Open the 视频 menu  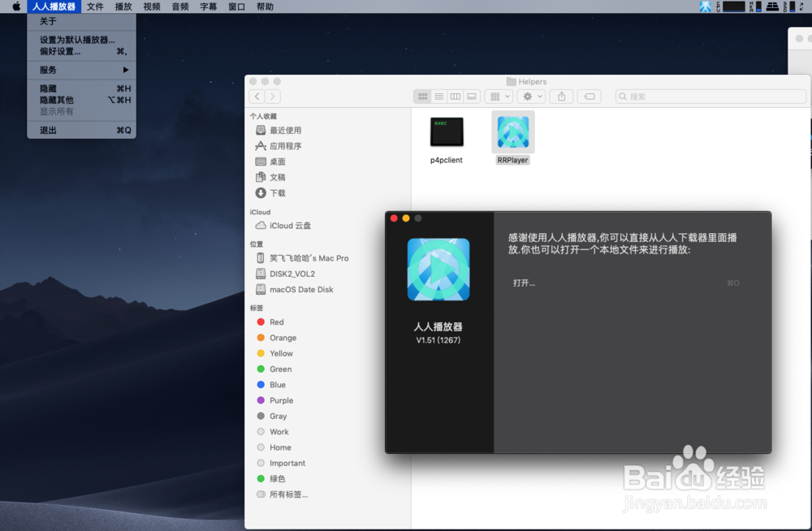(x=152, y=6)
